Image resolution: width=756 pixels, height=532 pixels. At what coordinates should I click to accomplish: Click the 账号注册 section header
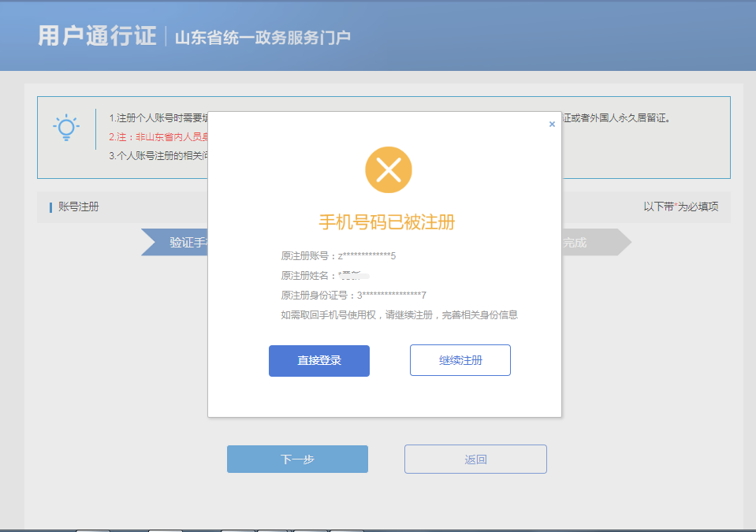click(78, 207)
